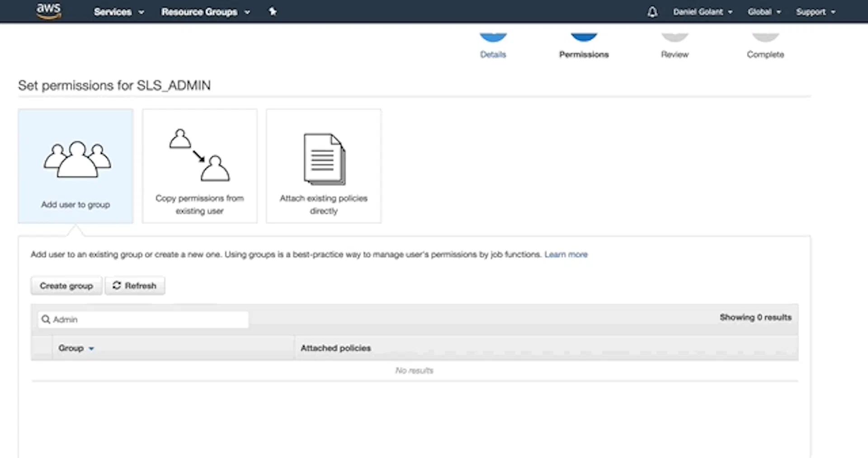The image size is (868, 458).
Task: Open the Global region dropdown
Action: [764, 12]
